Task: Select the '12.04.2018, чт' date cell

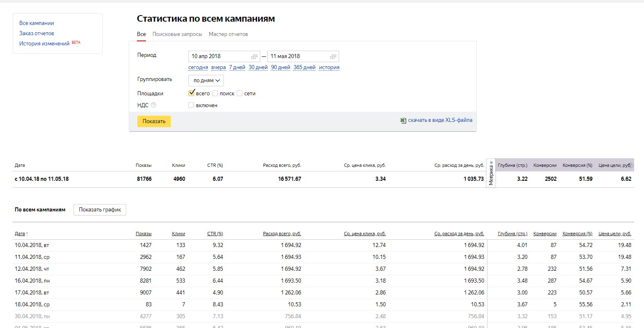Action: [x=32, y=269]
